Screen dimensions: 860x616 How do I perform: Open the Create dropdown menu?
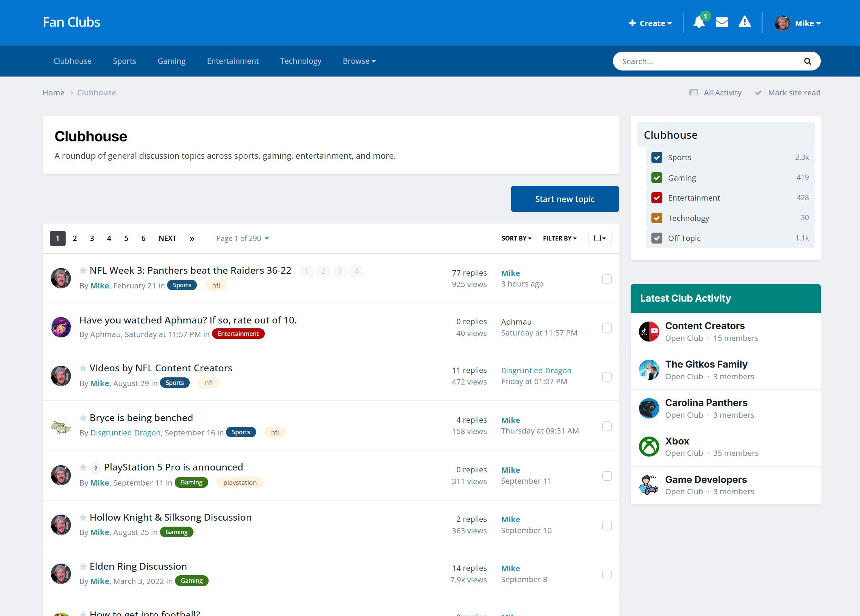(x=650, y=23)
